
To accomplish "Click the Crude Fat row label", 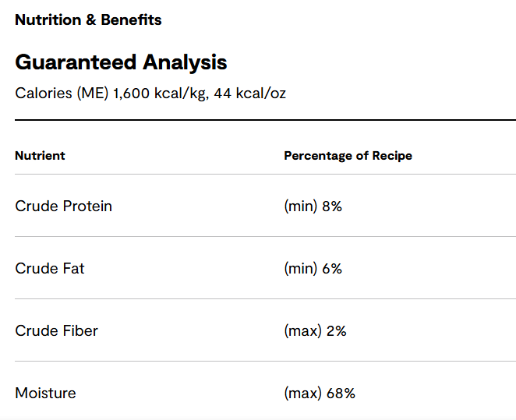I will 50,269.
